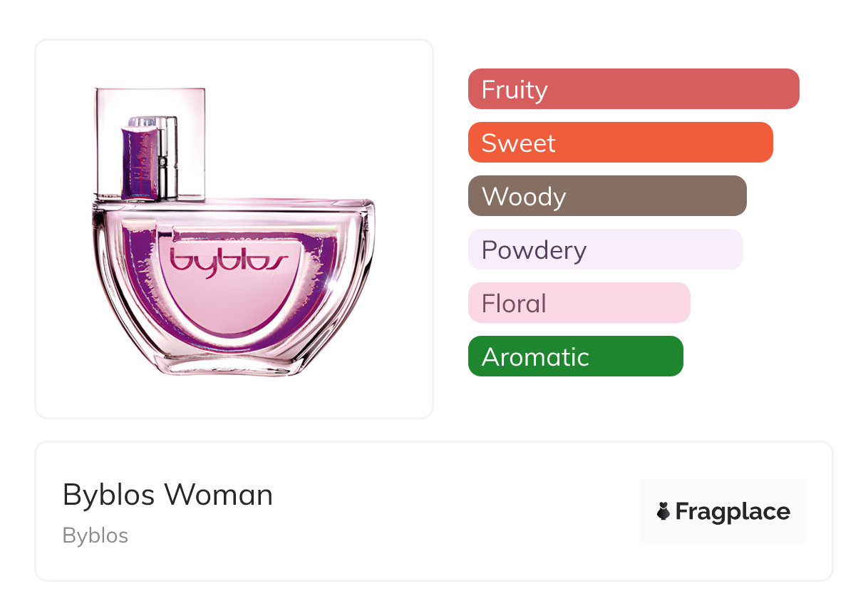Open the Byblos brand name below the title
This screenshot has height=616, width=868.
(95, 535)
